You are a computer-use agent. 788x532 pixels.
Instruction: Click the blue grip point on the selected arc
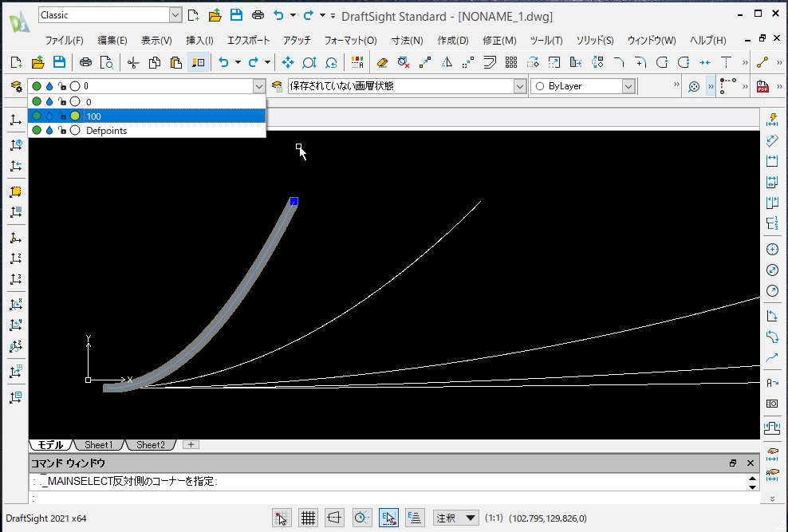pos(294,202)
